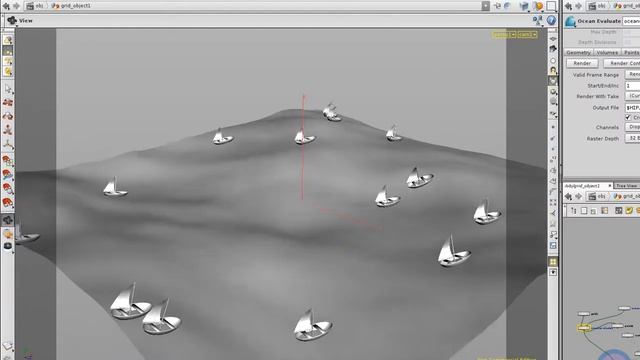Image resolution: width=640 pixels, height=360 pixels.
Task: Select the /obj/grid_object1 network tab
Action: click(582, 186)
